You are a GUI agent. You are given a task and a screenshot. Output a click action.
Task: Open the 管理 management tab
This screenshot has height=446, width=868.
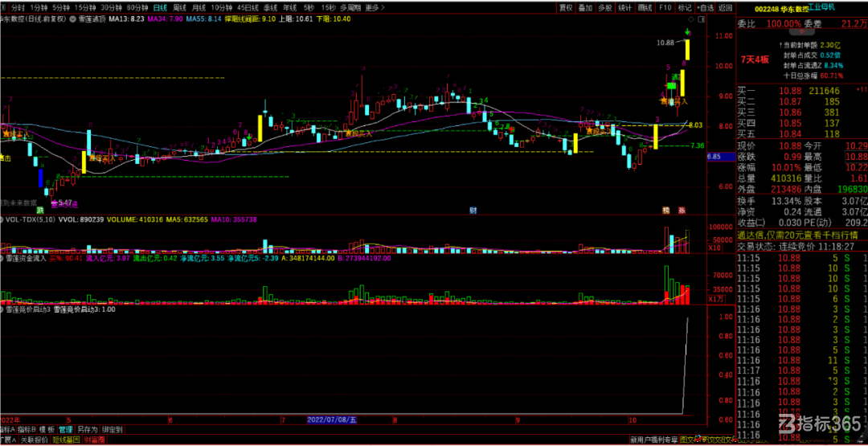(x=66, y=429)
